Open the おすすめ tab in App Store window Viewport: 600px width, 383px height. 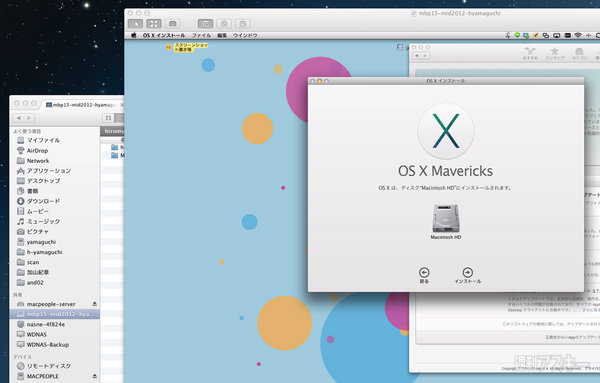pyautogui.click(x=530, y=53)
